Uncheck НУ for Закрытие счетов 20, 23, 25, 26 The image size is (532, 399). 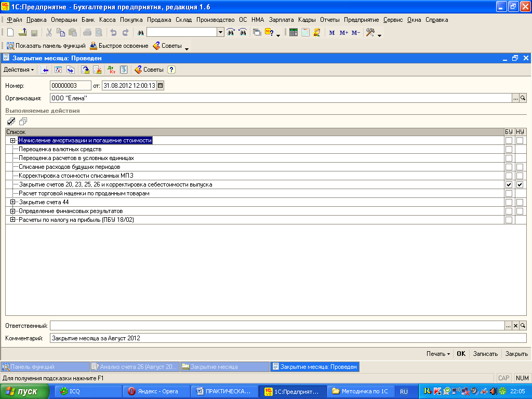point(520,184)
